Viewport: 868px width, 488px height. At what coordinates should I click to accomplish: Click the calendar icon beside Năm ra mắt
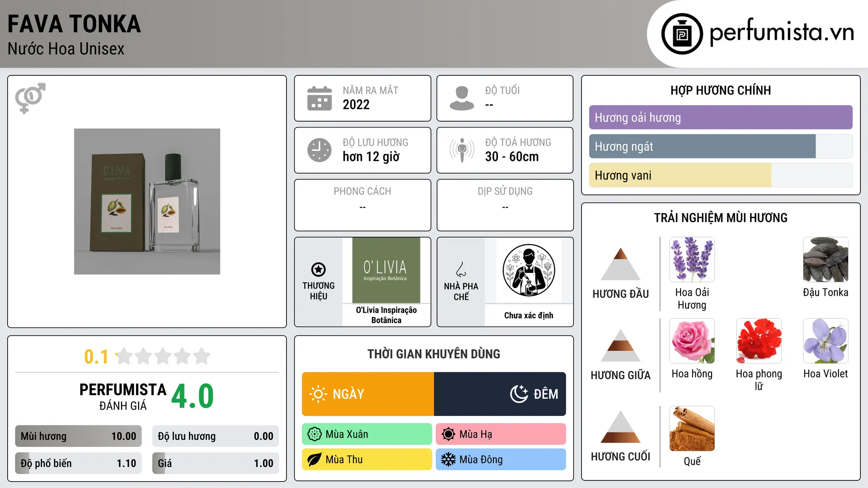pos(320,98)
